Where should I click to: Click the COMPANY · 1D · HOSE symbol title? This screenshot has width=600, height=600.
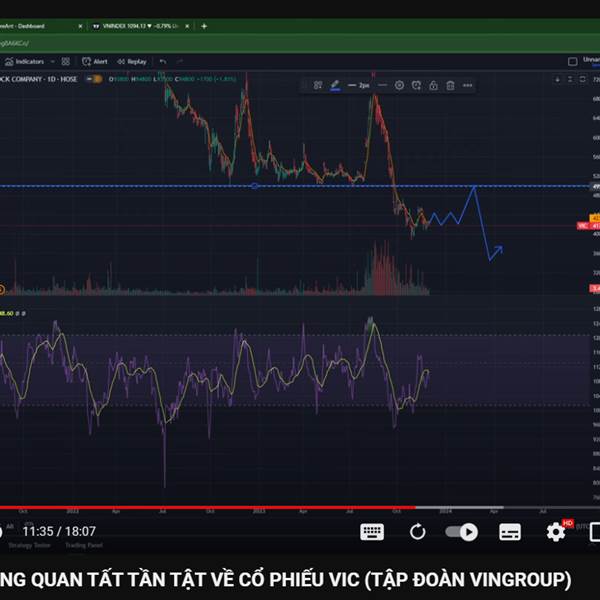(x=38, y=79)
